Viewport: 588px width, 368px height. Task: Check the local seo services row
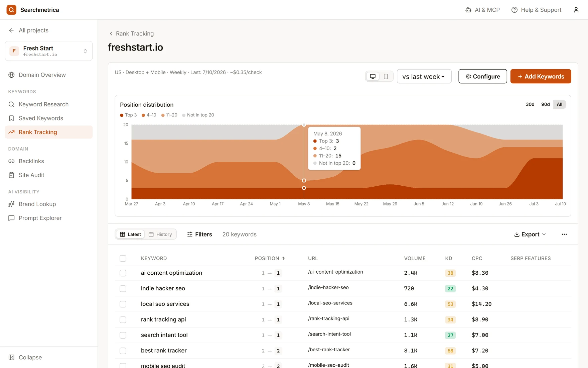tap(123, 304)
